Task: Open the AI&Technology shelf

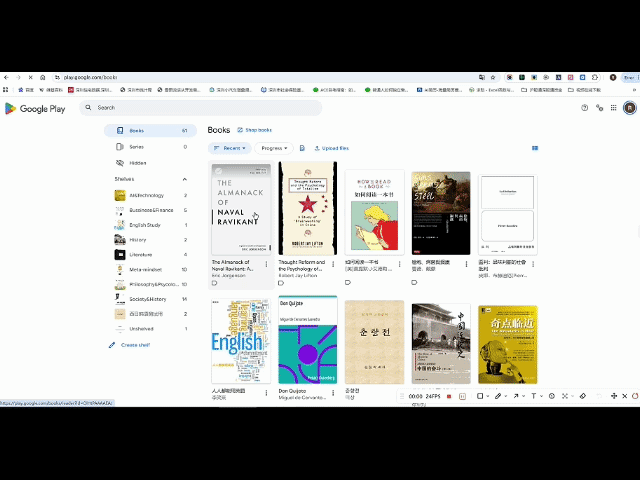Action: [x=151, y=196]
